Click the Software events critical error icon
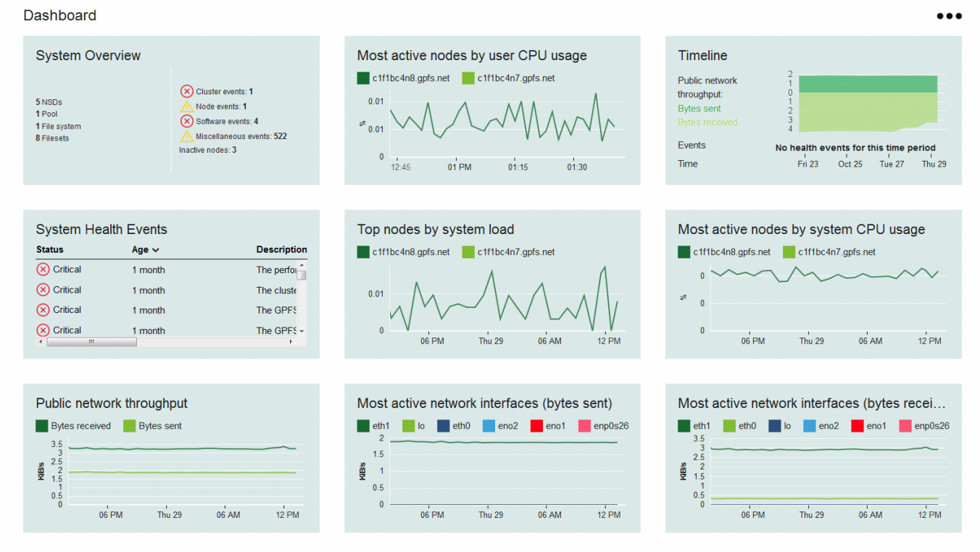The image size is (980, 552). [x=186, y=121]
